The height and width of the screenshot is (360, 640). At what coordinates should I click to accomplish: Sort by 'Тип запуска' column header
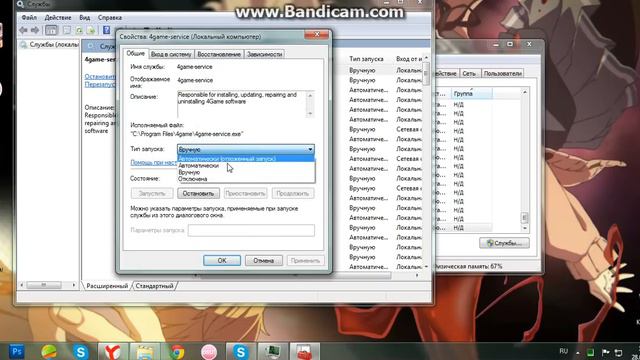point(366,59)
